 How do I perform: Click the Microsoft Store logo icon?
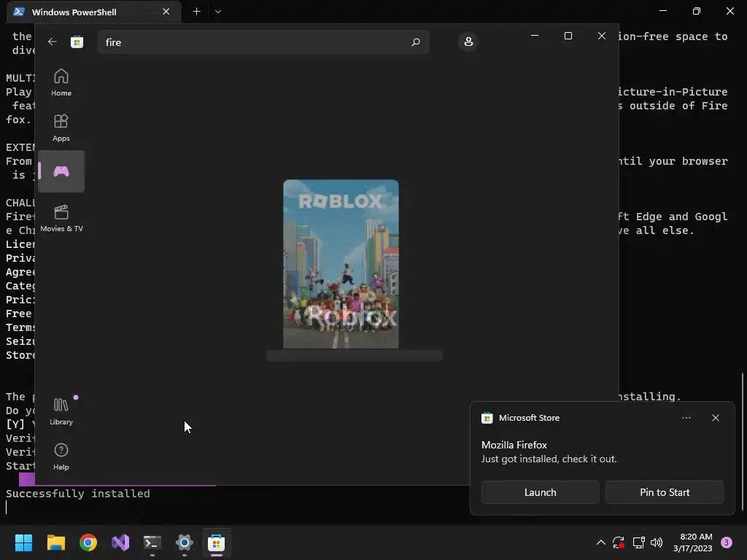click(77, 42)
